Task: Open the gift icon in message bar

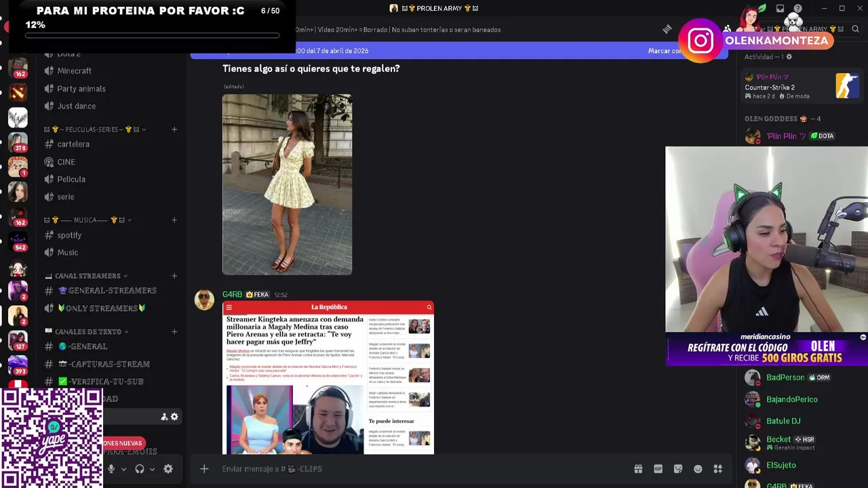Action: click(x=638, y=469)
